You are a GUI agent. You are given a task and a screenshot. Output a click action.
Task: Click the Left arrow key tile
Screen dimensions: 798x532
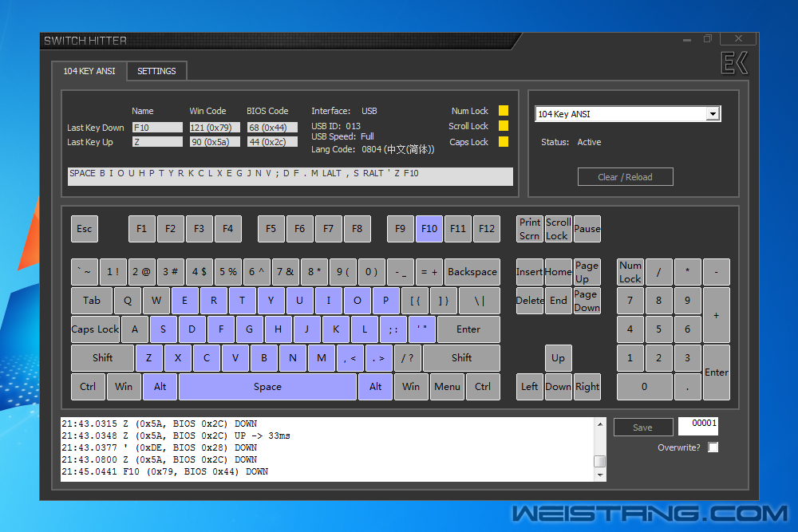pyautogui.click(x=530, y=387)
